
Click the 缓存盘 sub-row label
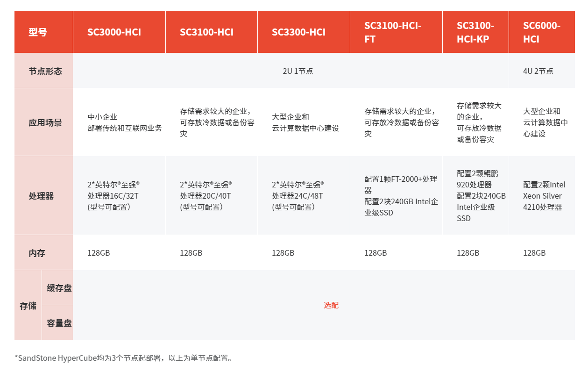pos(59,288)
